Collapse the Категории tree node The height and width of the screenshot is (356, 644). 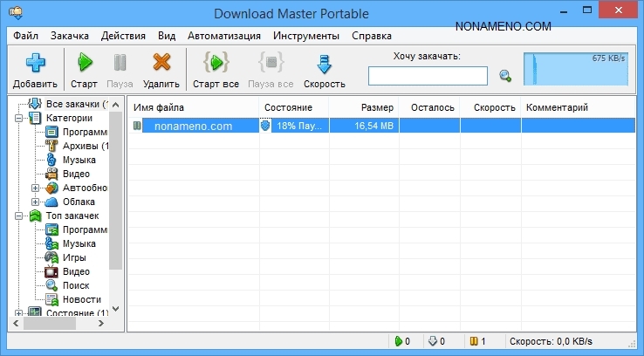19,119
